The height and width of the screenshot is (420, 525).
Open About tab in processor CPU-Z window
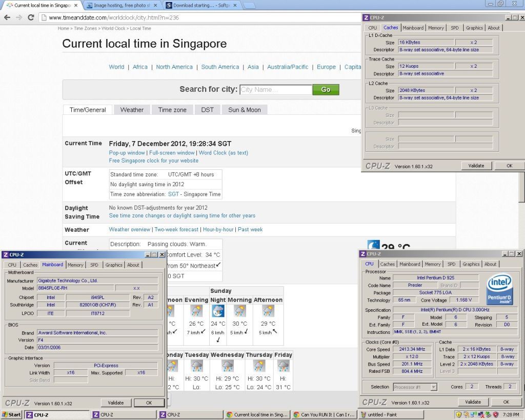pyautogui.click(x=490, y=264)
